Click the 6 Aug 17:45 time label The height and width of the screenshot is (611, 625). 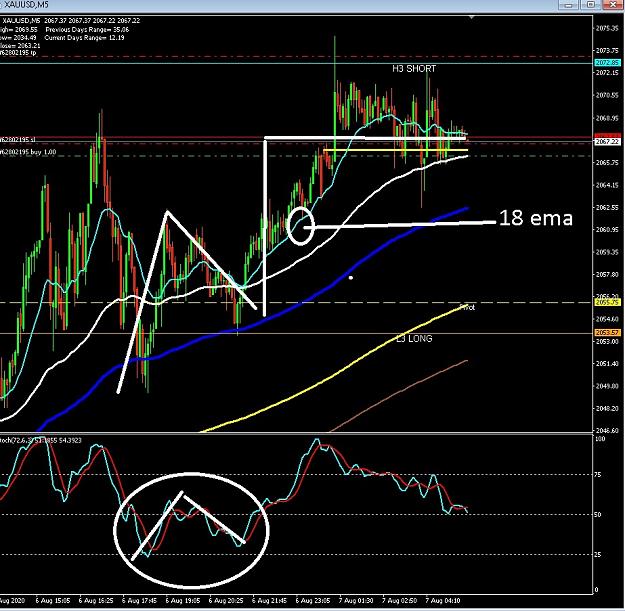pyautogui.click(x=140, y=601)
